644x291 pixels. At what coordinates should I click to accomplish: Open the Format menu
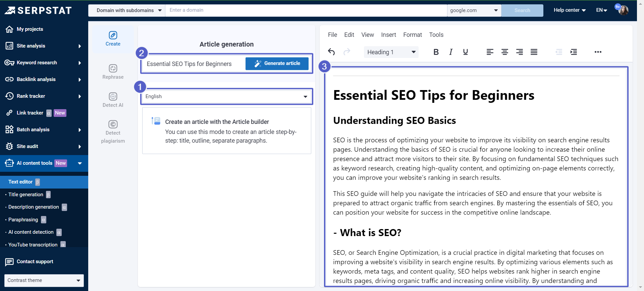(412, 35)
